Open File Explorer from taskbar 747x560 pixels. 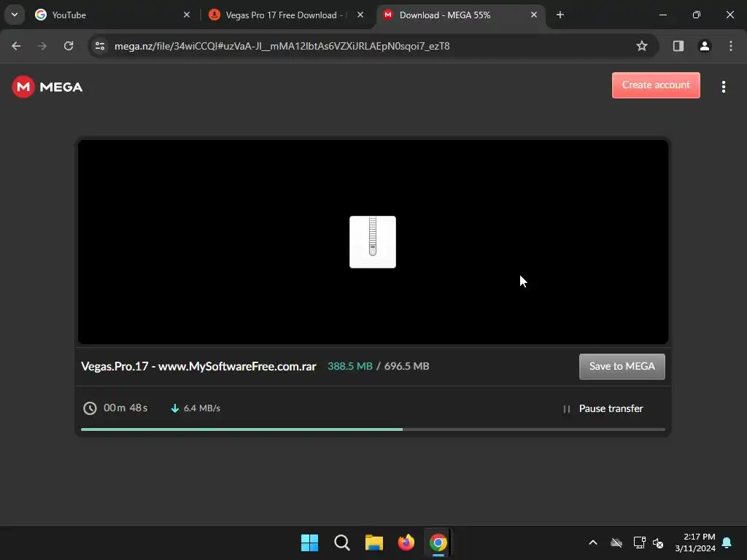(374, 542)
